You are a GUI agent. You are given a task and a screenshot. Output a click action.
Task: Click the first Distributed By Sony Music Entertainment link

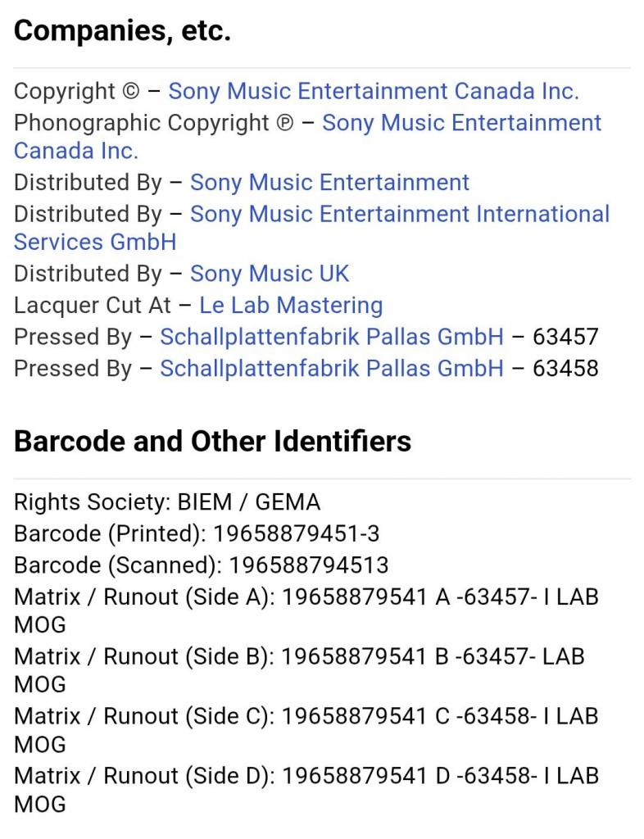[x=329, y=182]
